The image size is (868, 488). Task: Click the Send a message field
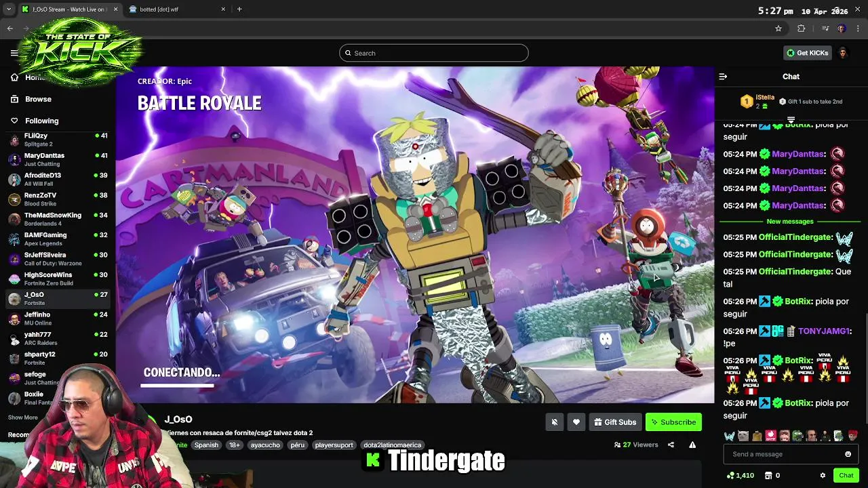(x=791, y=454)
